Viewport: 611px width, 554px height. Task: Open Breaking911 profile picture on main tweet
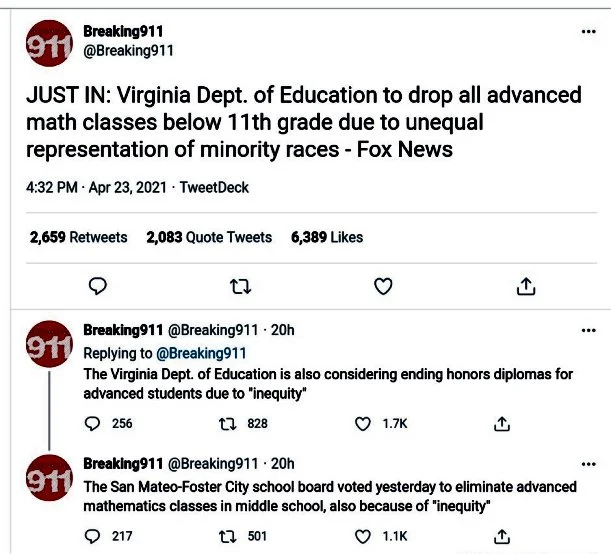47,44
